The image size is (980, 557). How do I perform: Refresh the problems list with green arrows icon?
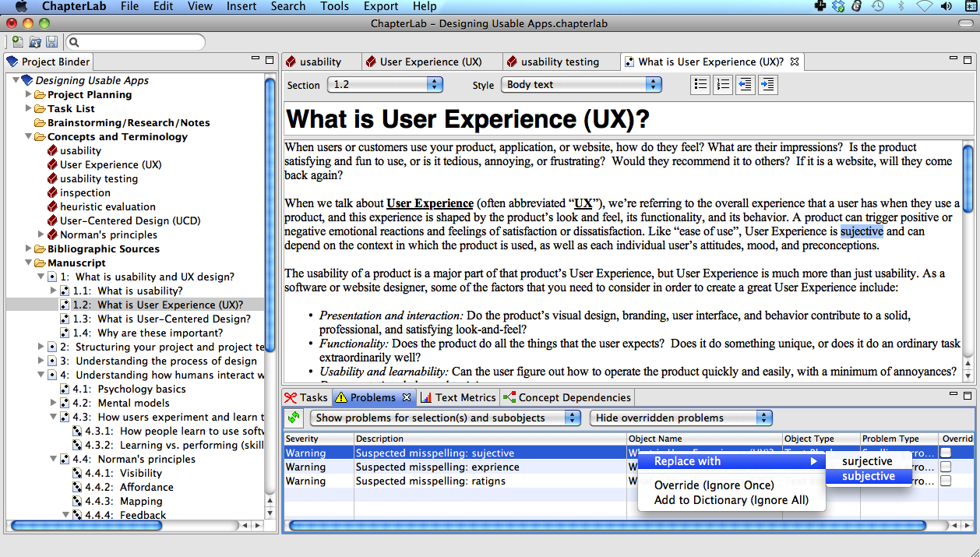(294, 418)
